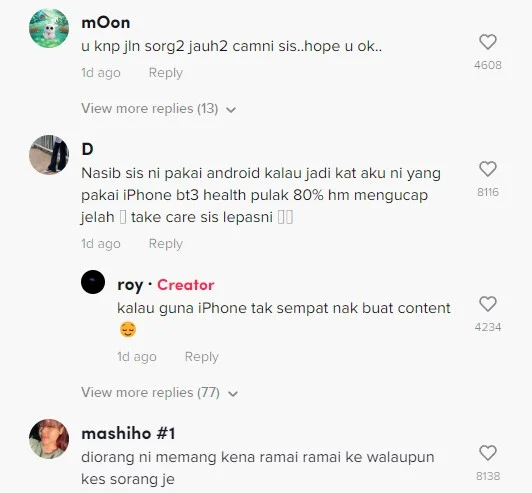Like roy's Creator reply with the heart
This screenshot has height=493, width=532.
tap(488, 304)
